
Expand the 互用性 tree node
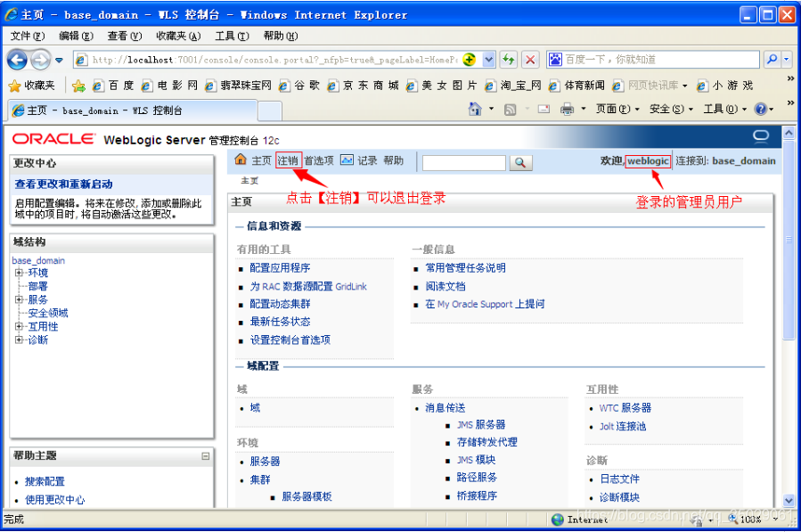coord(19,326)
